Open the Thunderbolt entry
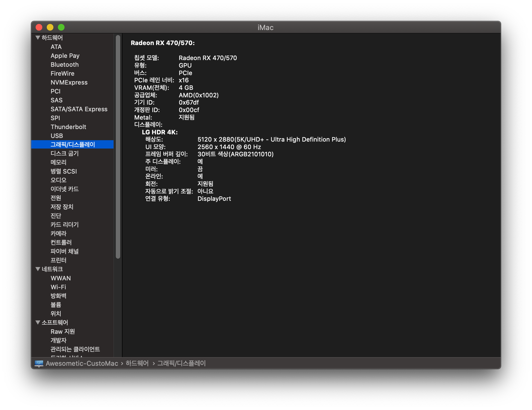 [x=68, y=127]
